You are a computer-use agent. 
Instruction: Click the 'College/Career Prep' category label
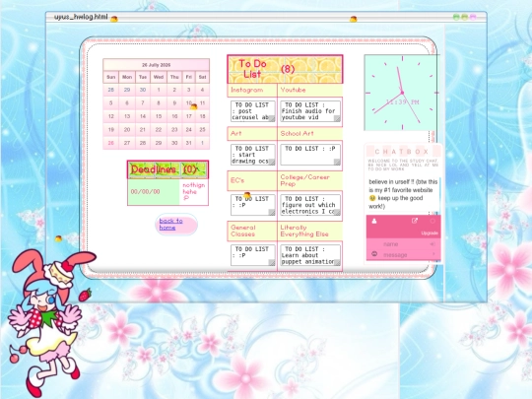click(x=304, y=180)
